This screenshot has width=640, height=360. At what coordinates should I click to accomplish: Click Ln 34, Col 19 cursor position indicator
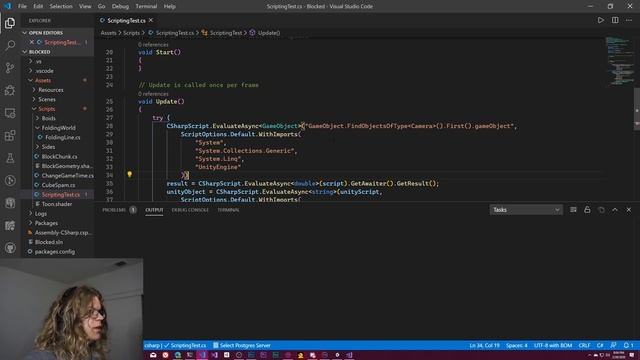pyautogui.click(x=484, y=345)
